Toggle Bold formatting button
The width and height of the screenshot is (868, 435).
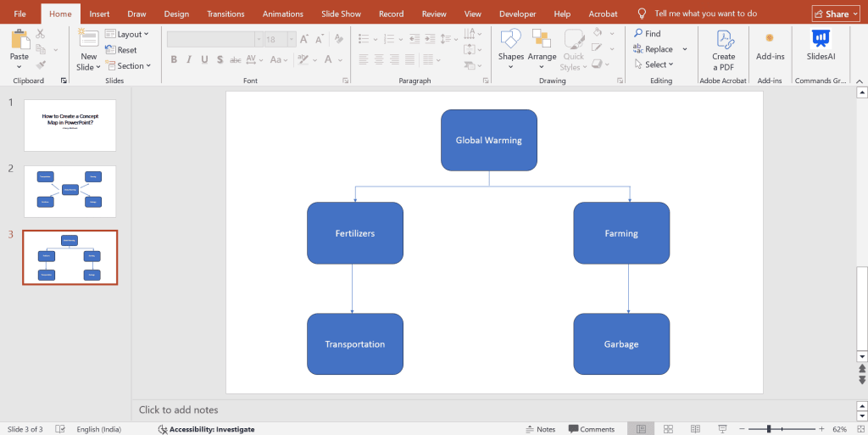174,59
